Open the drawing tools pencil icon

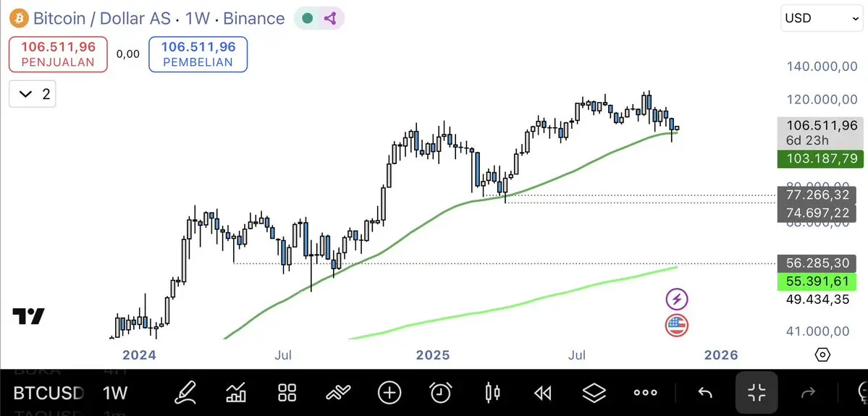click(x=185, y=394)
